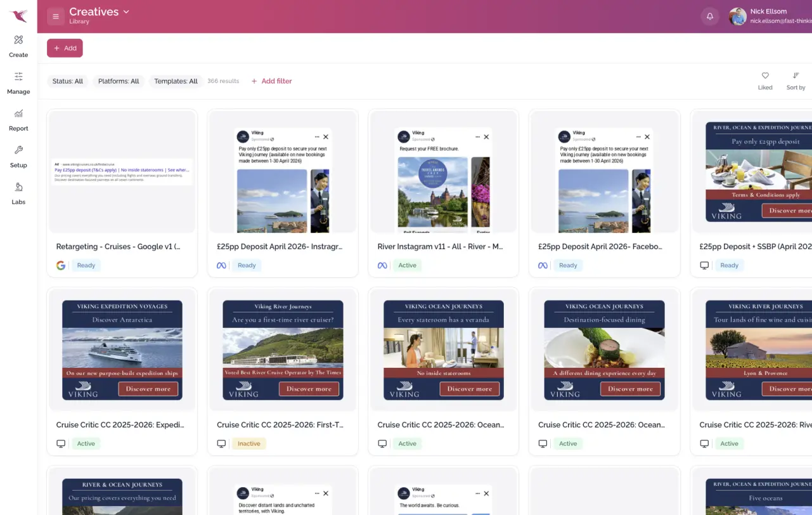Viewport: 812px width, 515px height.
Task: Open the Status: All filter
Action: (68, 81)
